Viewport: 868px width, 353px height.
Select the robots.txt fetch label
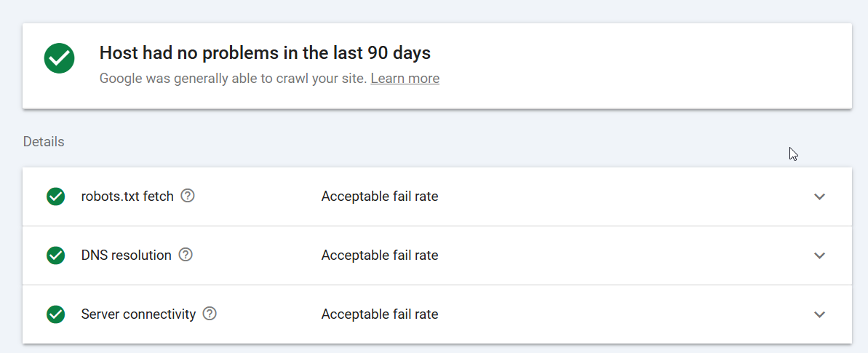(x=127, y=197)
